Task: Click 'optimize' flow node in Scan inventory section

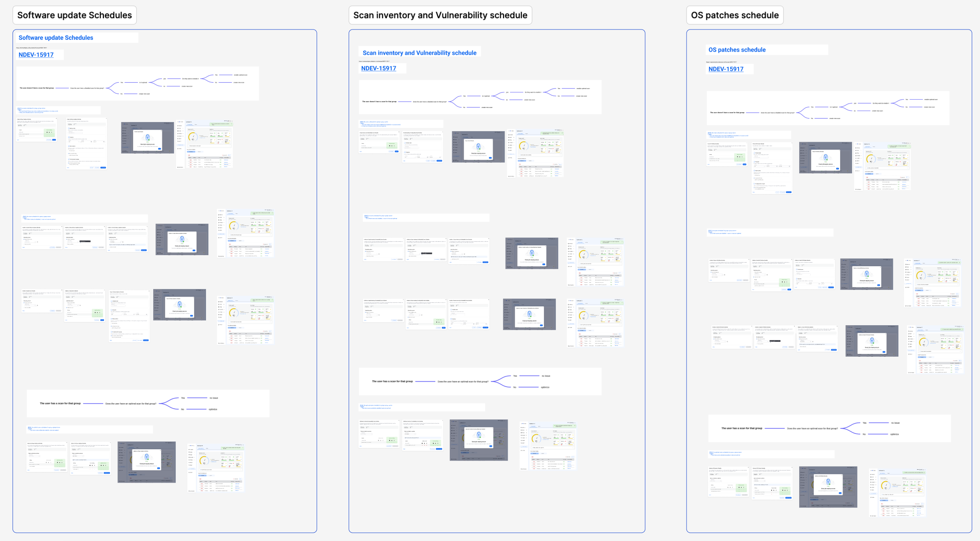Action: tap(545, 387)
